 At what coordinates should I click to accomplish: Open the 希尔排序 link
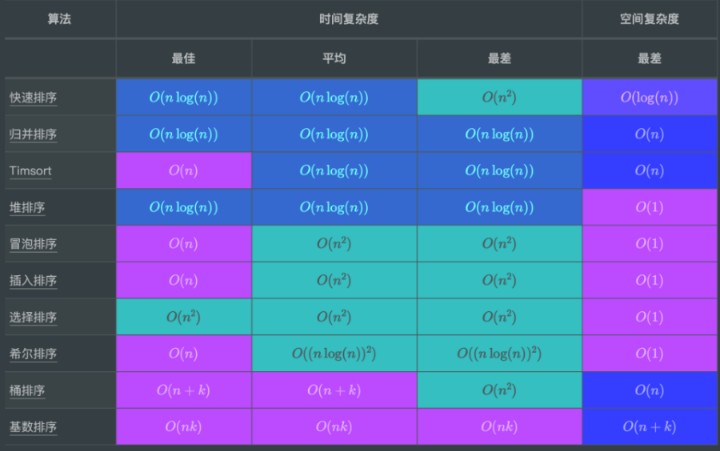point(33,354)
